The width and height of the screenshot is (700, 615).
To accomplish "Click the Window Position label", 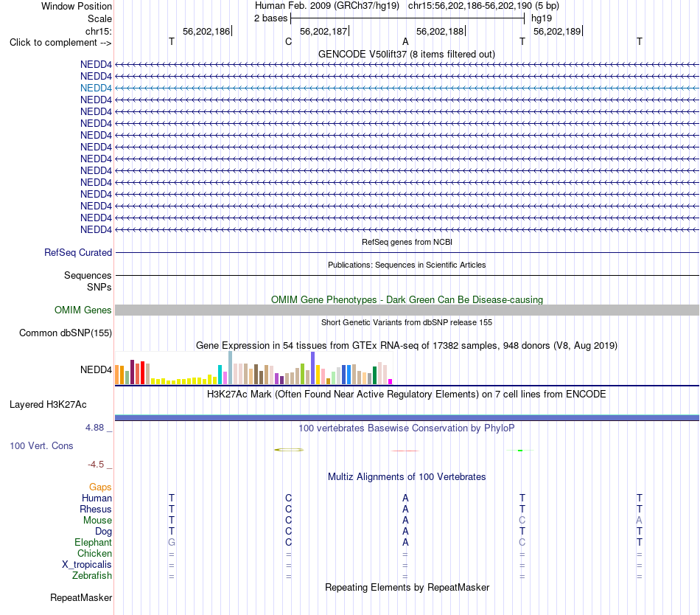I will click(x=77, y=6).
